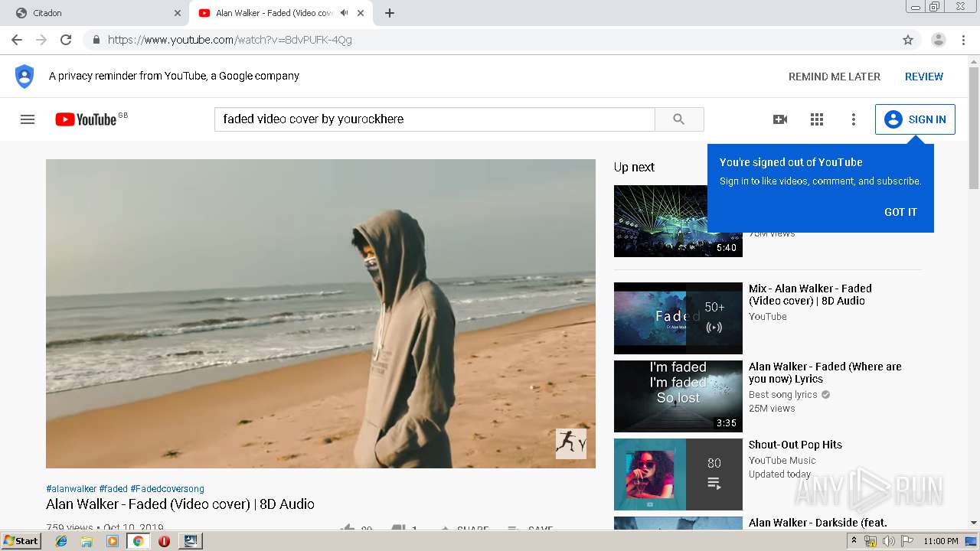
Task: Close the Citadon tab
Action: click(178, 13)
